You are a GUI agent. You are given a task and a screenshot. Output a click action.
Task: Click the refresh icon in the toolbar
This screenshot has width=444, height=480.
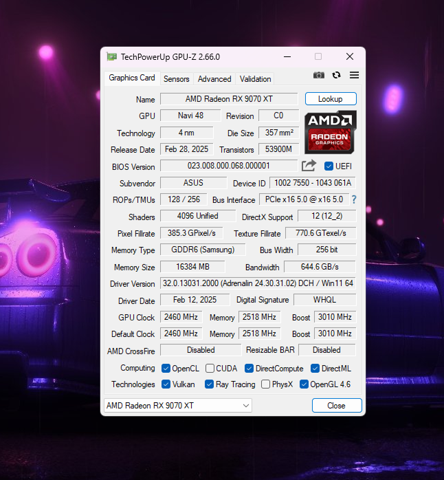pos(336,75)
